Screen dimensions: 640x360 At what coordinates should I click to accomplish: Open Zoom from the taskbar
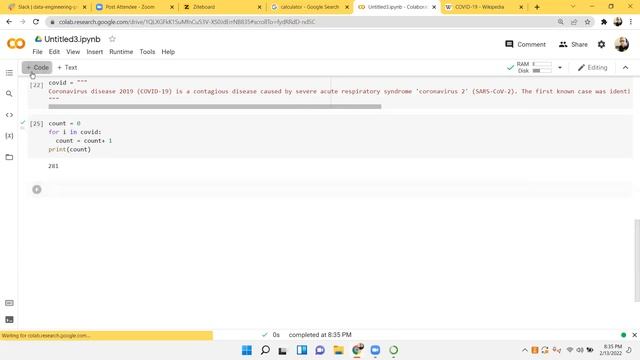(x=375, y=350)
